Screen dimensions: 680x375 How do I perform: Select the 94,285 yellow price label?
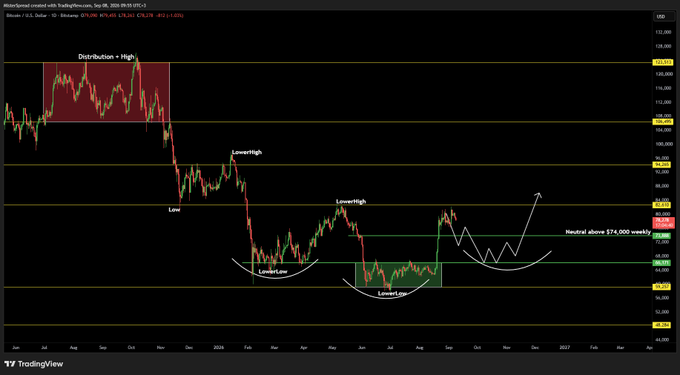point(663,165)
